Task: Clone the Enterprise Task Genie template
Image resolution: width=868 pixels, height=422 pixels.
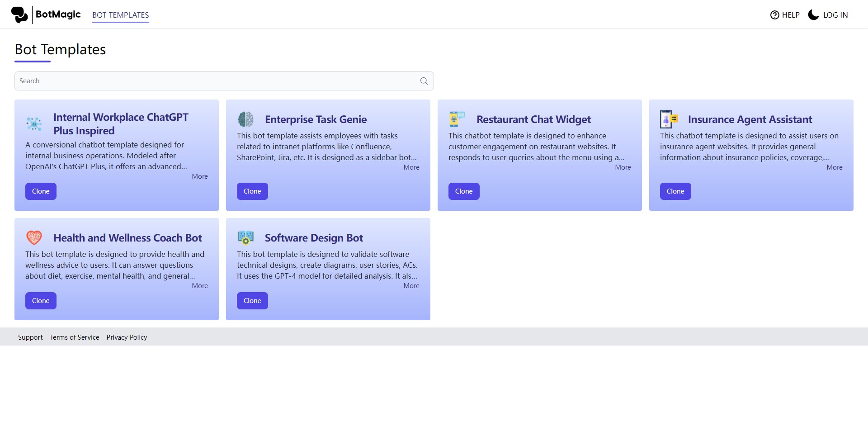Action: click(252, 191)
